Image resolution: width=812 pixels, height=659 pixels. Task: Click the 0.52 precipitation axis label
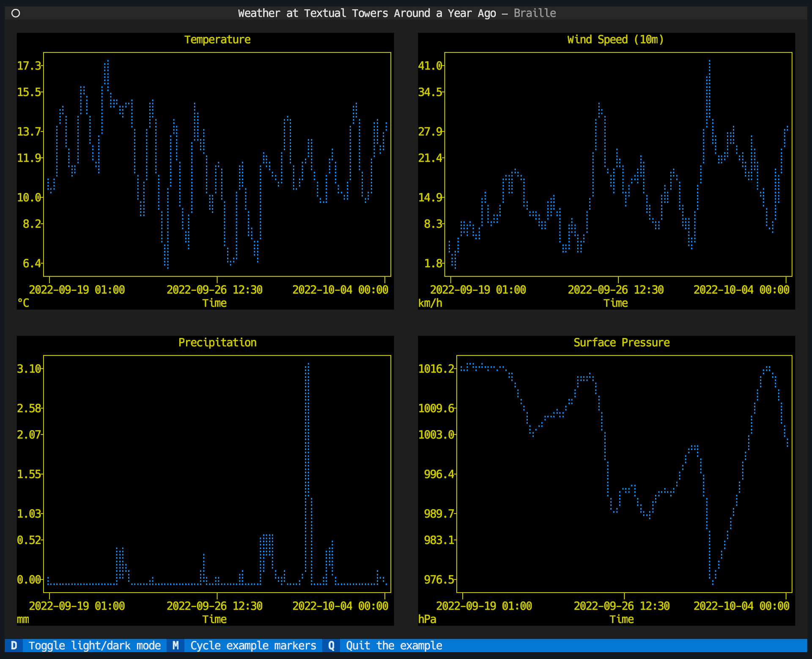(x=29, y=540)
